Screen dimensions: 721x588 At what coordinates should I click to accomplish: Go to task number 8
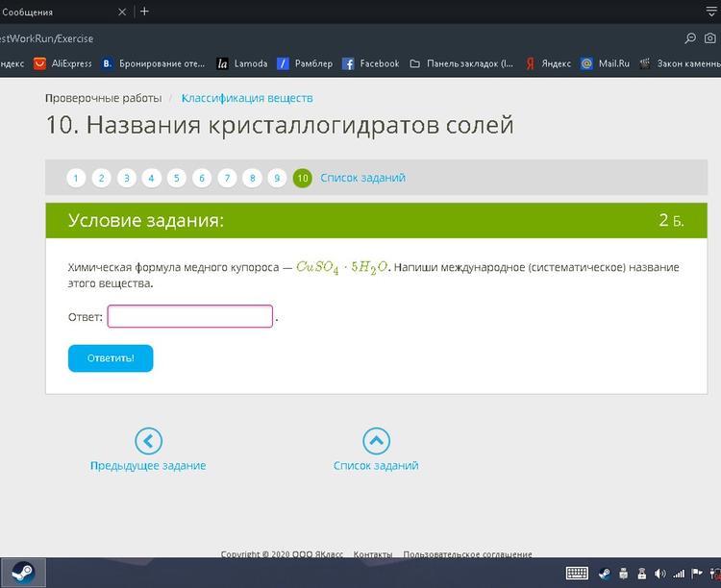pos(252,178)
